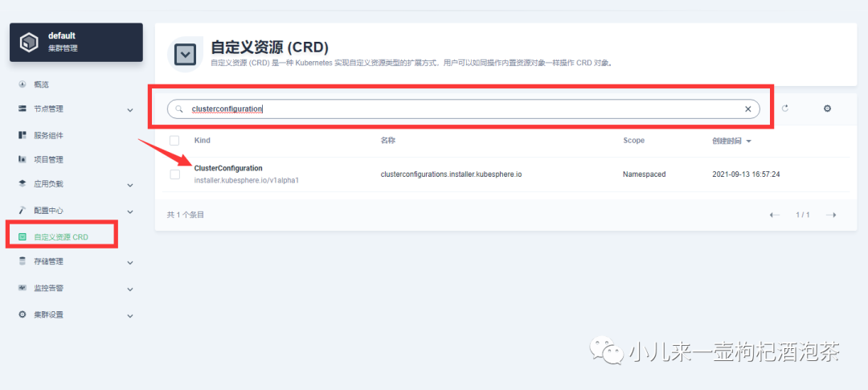Toggle the select-all checkbox in header
The image size is (868, 390).
click(174, 141)
